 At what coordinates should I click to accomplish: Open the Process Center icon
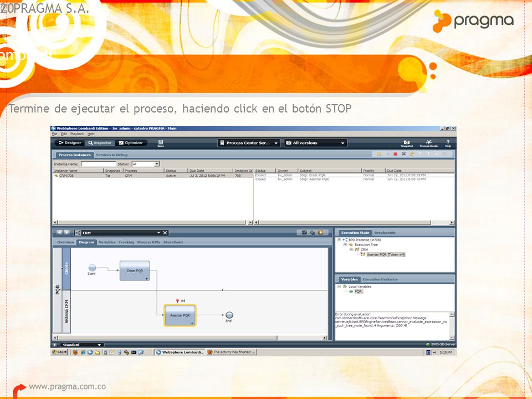[x=429, y=144]
